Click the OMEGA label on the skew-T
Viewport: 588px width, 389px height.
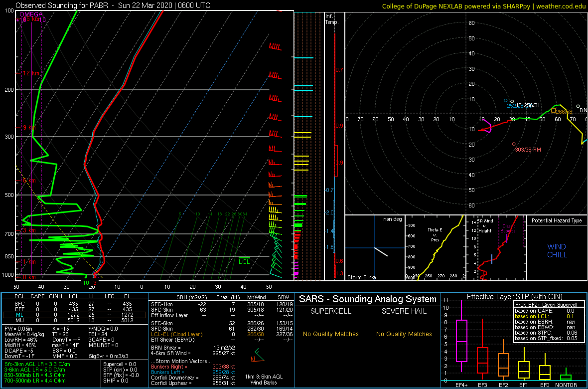point(31,14)
